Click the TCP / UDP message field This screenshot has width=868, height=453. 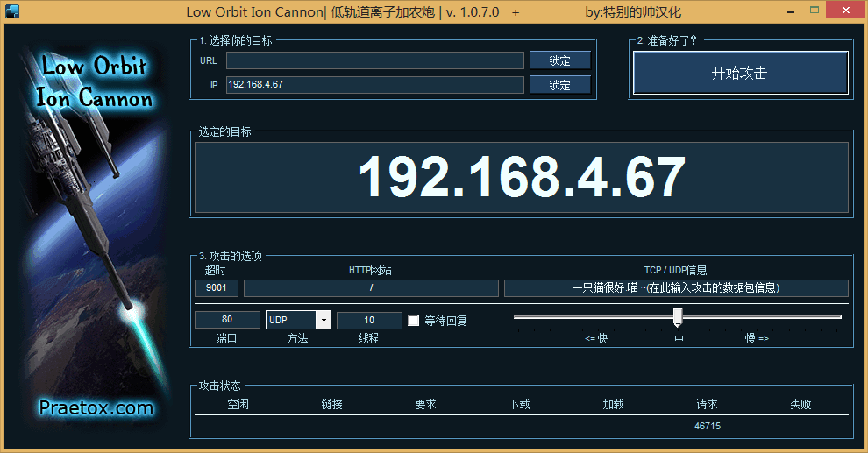coord(676,287)
